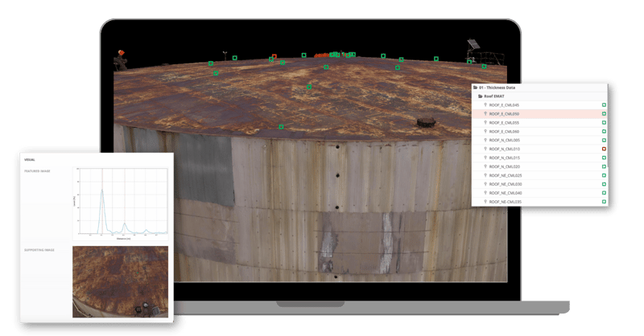The height and width of the screenshot is (336, 644).
Task: Select the red square marker on tank roof
Action: [275, 57]
